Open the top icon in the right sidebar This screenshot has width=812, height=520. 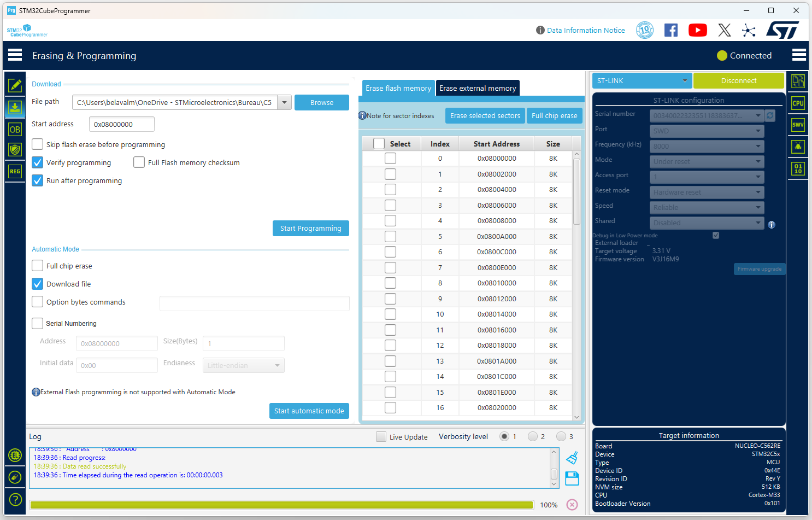click(798, 81)
